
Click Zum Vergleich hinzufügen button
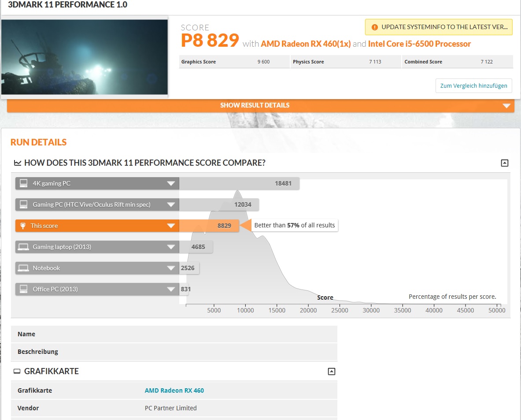pos(473,86)
